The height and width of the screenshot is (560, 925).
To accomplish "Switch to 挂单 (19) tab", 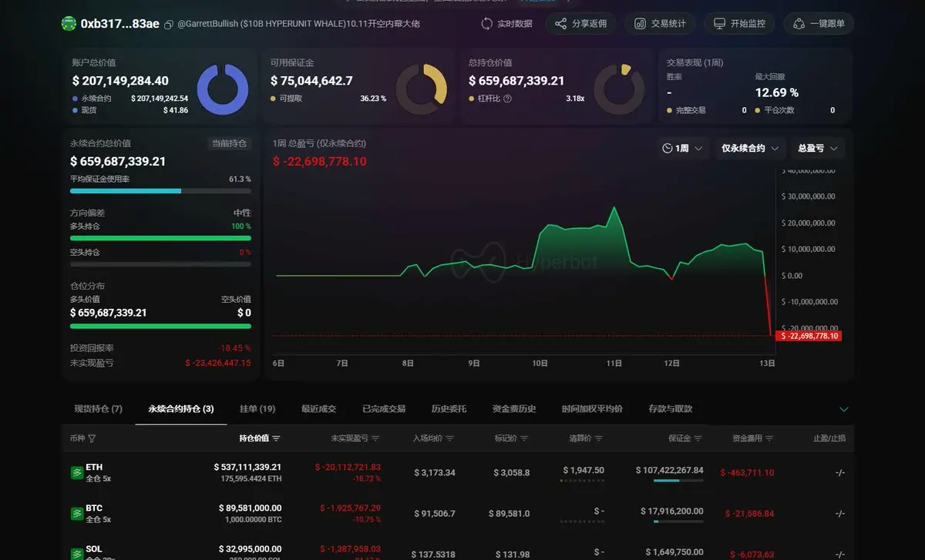I will coord(257,409).
